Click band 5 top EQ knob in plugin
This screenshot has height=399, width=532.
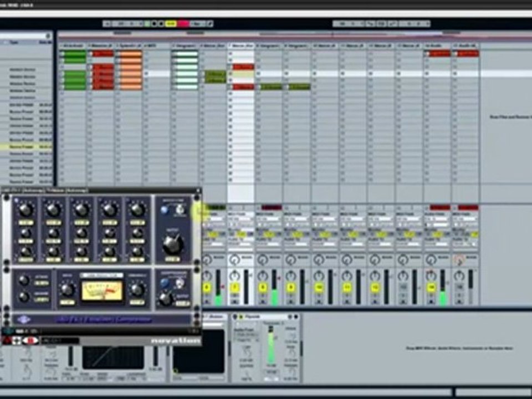137,210
